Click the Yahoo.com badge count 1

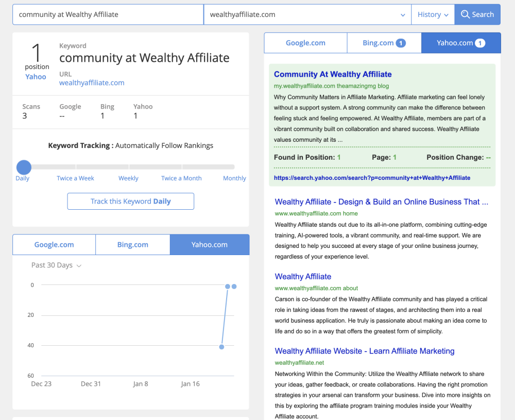coord(480,43)
